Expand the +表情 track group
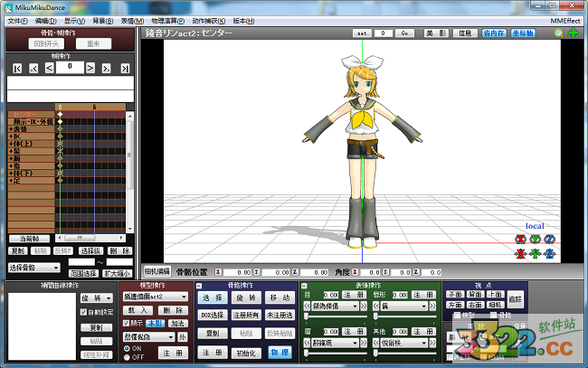This screenshot has width=588, height=368. tap(18, 128)
